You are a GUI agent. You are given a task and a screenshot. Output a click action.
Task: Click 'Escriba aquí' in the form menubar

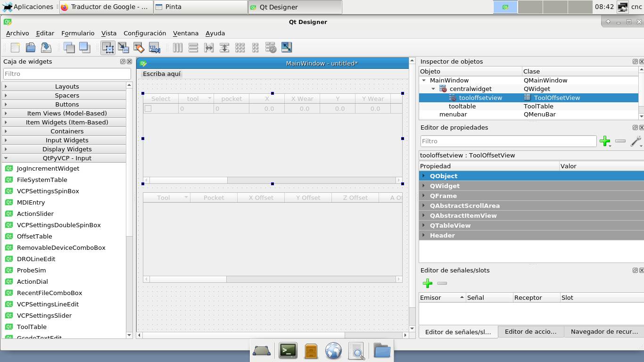[162, 74]
